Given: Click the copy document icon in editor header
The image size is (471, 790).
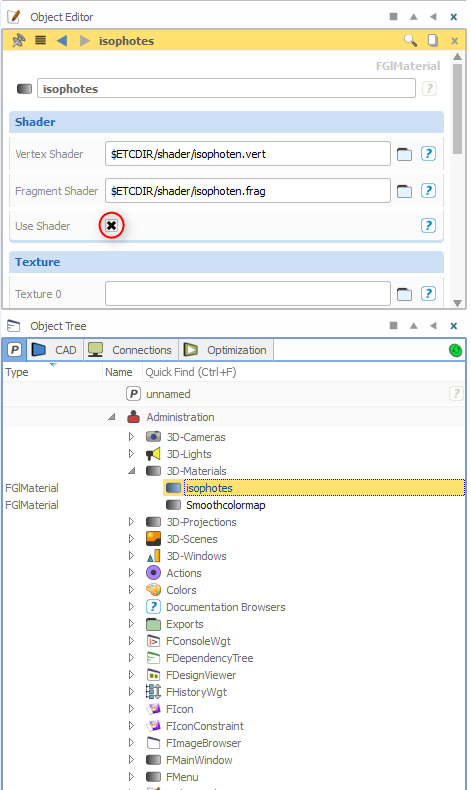Looking at the screenshot, I should (433, 40).
